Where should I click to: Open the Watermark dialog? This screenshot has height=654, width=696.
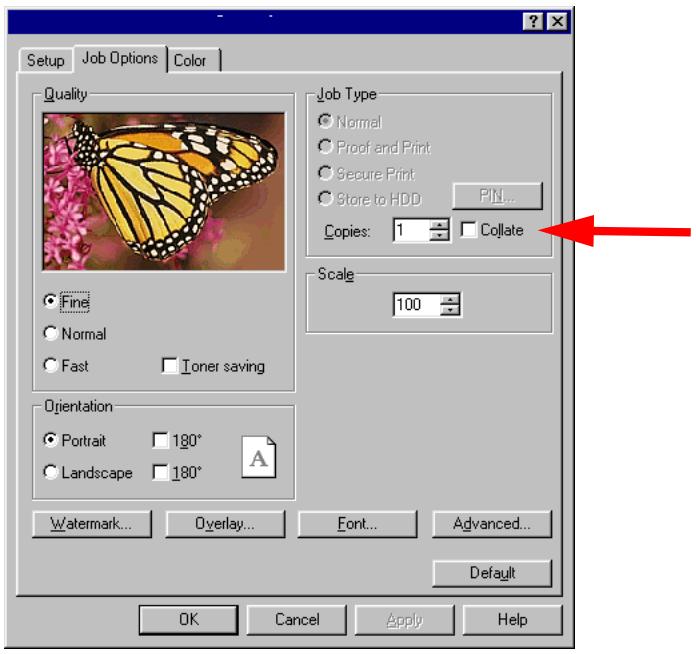pyautogui.click(x=91, y=524)
